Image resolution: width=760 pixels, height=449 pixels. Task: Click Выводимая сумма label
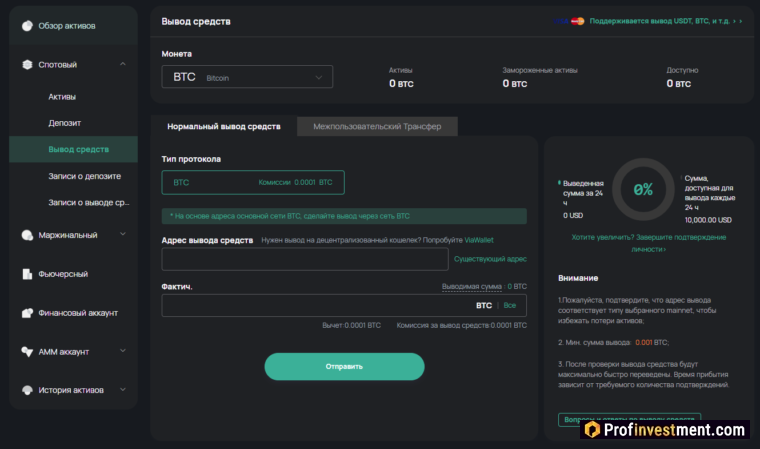472,287
